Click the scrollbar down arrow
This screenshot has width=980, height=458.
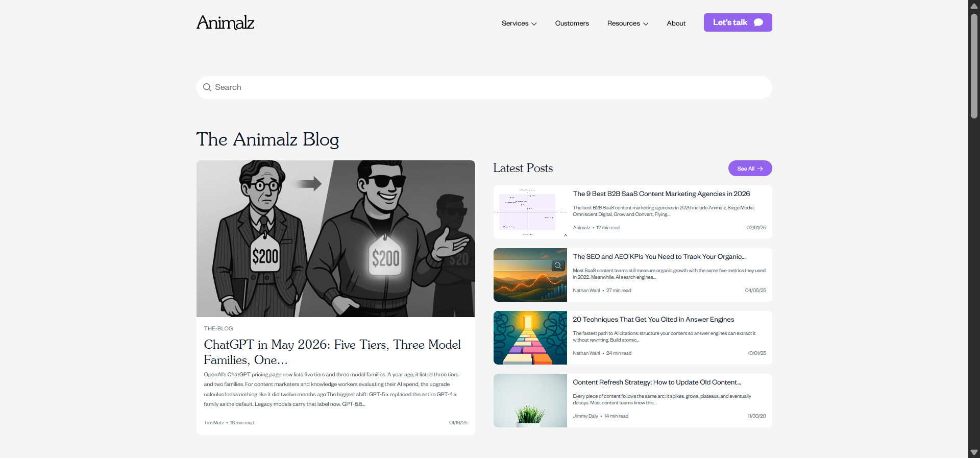tap(974, 452)
